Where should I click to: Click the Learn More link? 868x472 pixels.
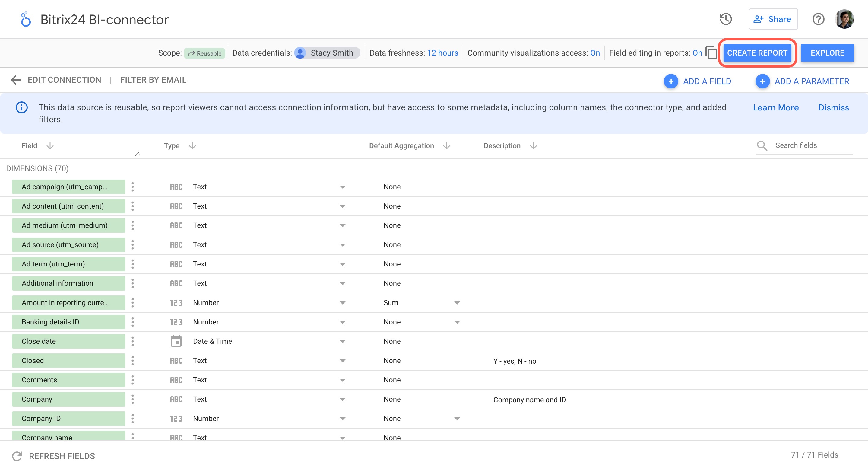pos(776,107)
